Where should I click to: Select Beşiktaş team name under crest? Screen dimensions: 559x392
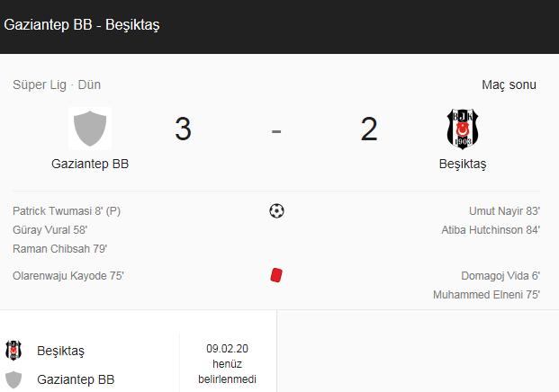463,165
